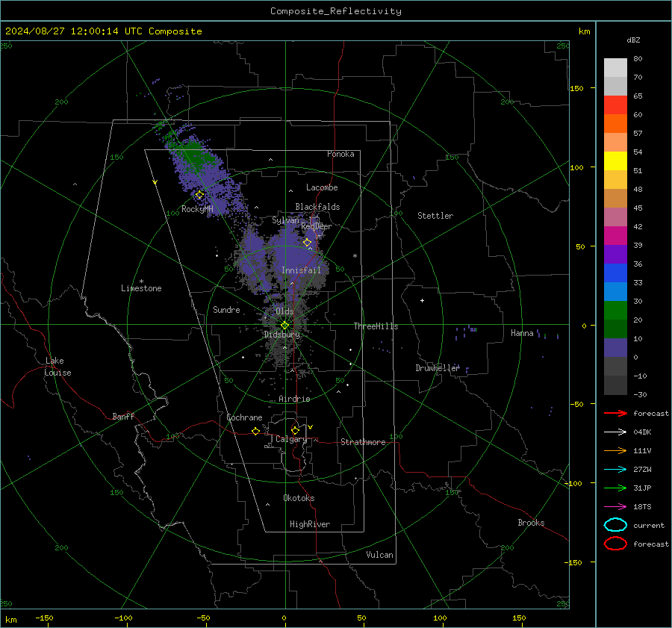Viewport: 672px width, 628px height.
Task: Click the white plus marker west of Hanna
Action: click(x=422, y=300)
